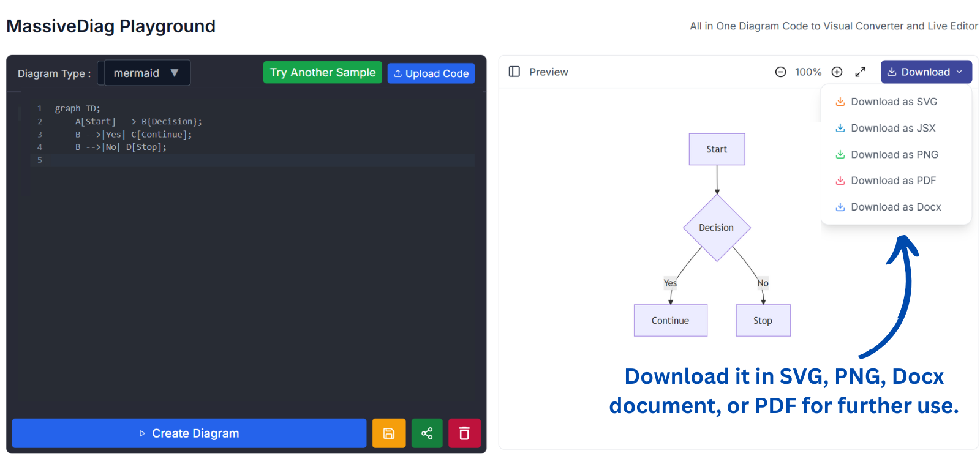Click code line 'B -->|Yes| C[Continue];'

click(x=134, y=134)
